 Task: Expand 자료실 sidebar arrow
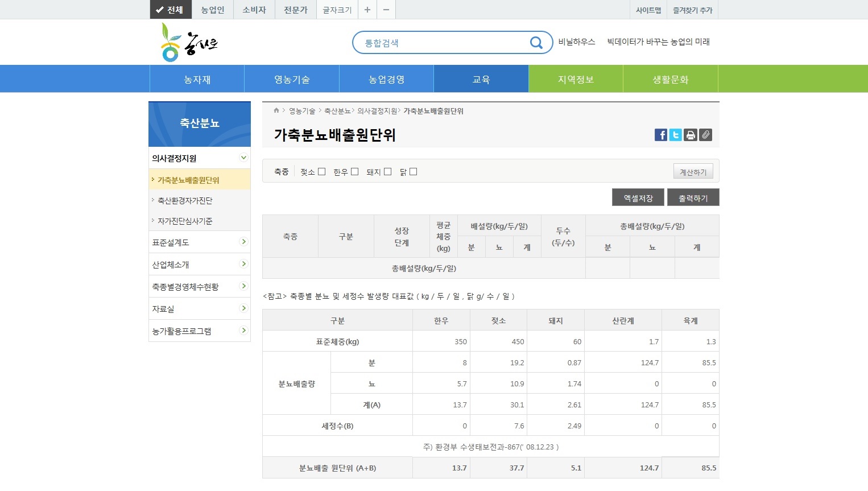[243, 308]
